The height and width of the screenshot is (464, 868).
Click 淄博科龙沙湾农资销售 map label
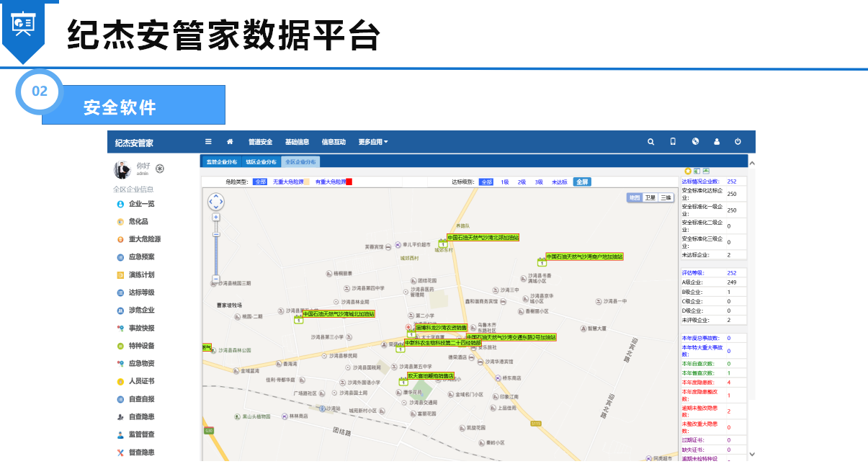(441, 327)
